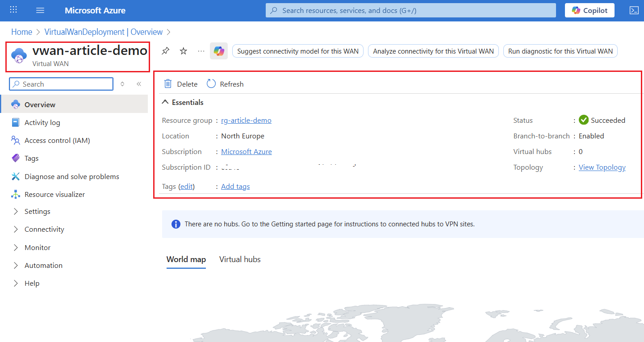The height and width of the screenshot is (342, 644).
Task: Open the rg-article-demo resource group link
Action: 246,120
